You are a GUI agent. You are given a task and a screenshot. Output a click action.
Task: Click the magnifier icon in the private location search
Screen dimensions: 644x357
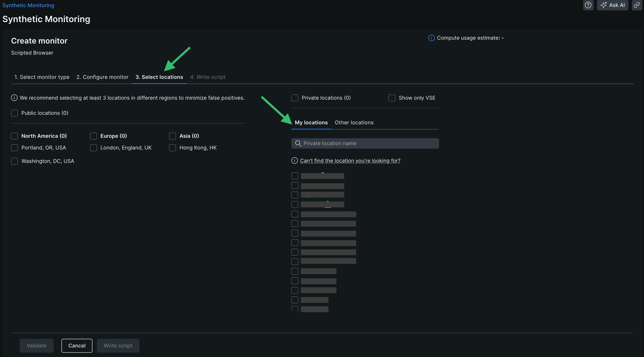[298, 143]
